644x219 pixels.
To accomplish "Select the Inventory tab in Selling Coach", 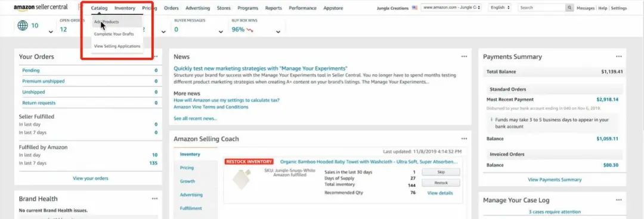I will point(190,155).
